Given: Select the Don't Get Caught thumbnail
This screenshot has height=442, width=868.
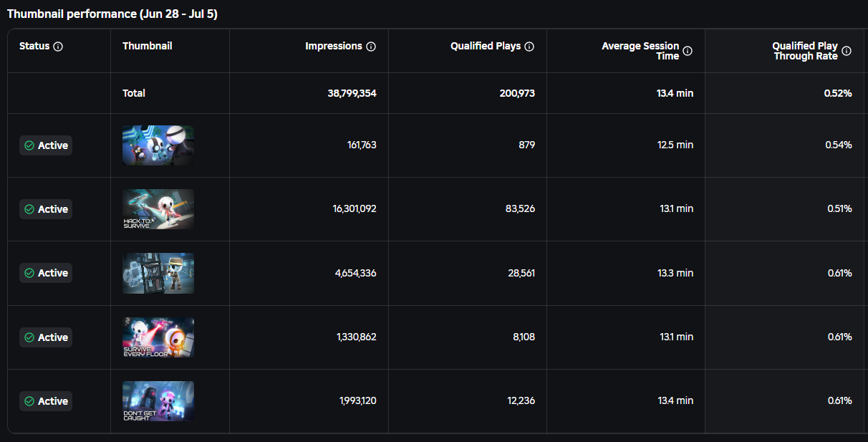Looking at the screenshot, I should pyautogui.click(x=158, y=401).
